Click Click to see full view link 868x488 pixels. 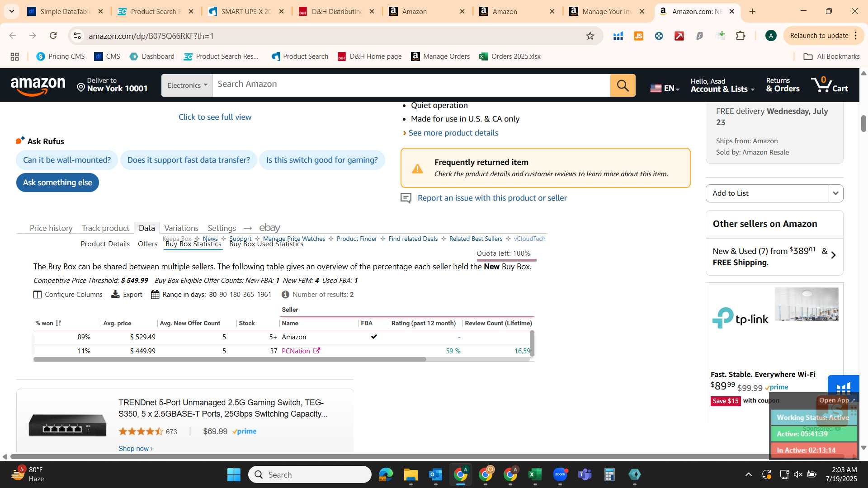[x=215, y=117]
